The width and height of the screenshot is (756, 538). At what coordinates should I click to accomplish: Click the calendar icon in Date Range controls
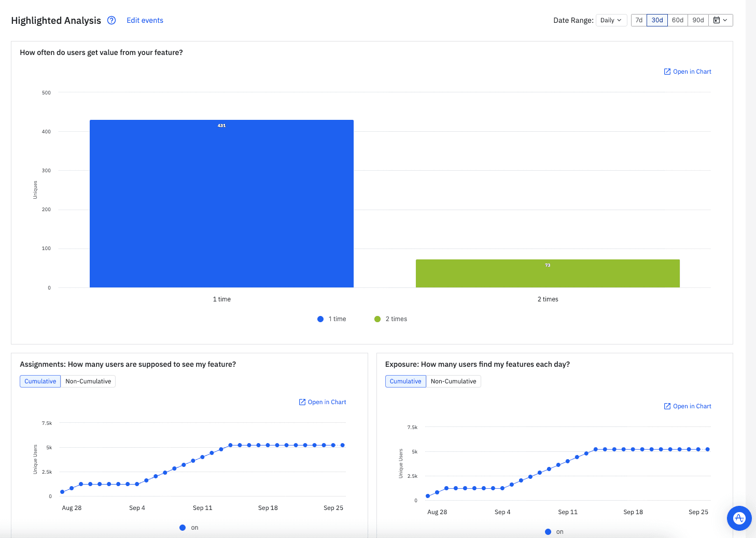pos(718,20)
